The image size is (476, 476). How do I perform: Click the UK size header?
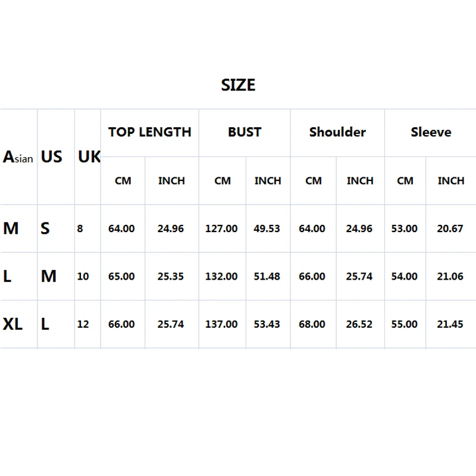point(89,156)
